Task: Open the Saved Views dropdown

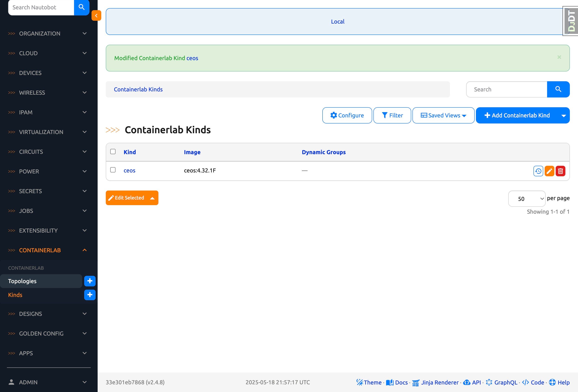Action: point(443,116)
